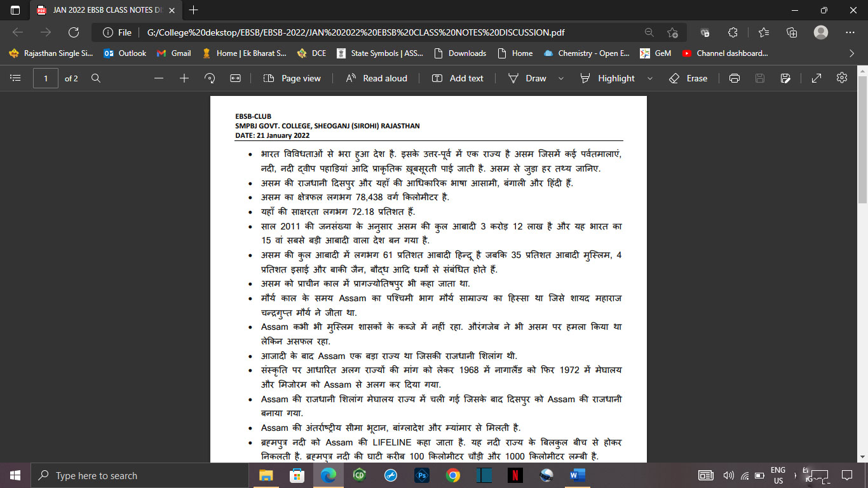Open a new browser tab
Image resolution: width=868 pixels, height=488 pixels.
(x=194, y=10)
